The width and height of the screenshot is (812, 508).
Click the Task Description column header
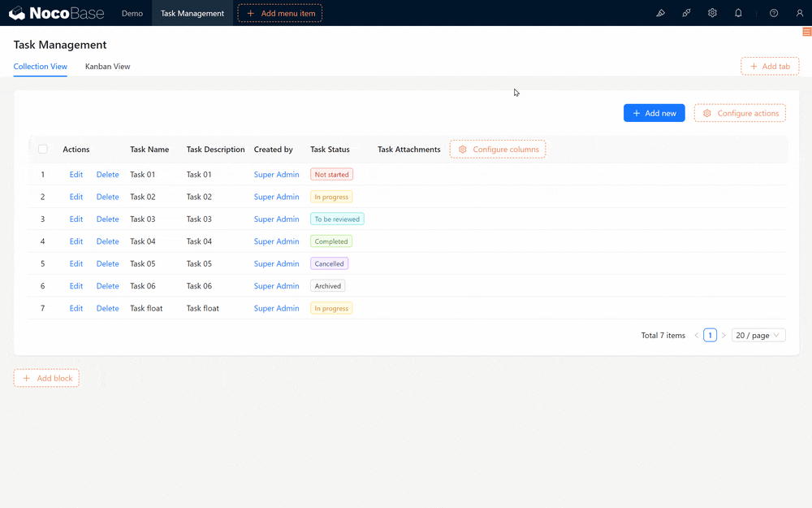[x=215, y=150]
